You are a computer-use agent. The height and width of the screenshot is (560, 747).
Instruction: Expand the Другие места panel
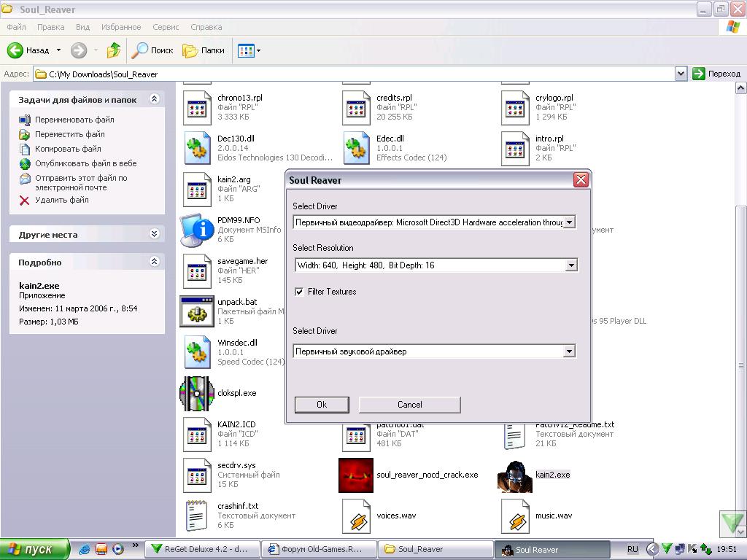click(x=154, y=234)
